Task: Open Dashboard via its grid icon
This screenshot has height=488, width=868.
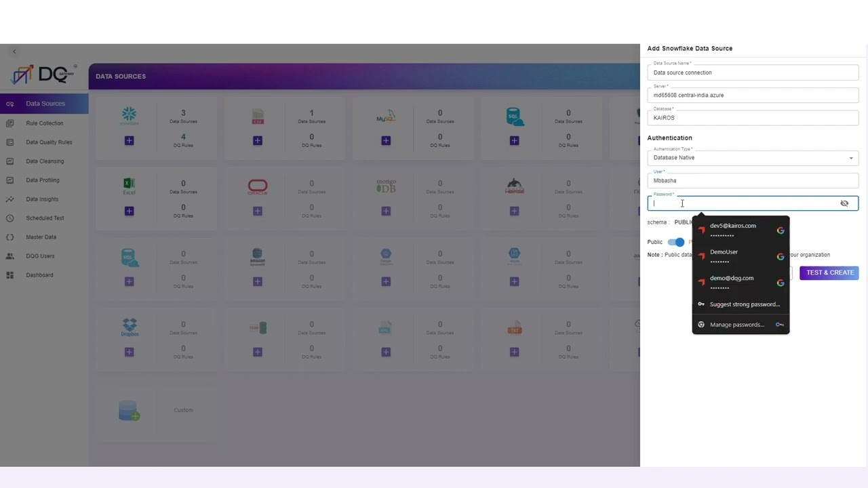Action: coord(9,275)
